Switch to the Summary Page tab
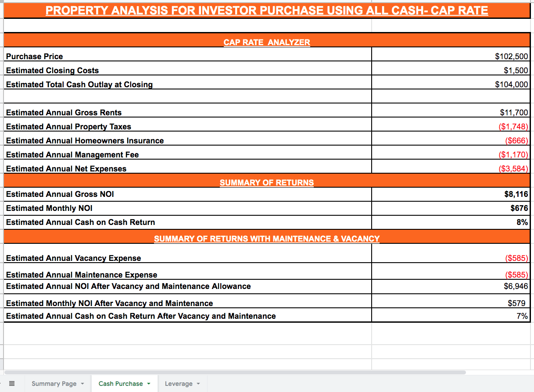Viewport: 534px width, 392px height. pos(54,384)
